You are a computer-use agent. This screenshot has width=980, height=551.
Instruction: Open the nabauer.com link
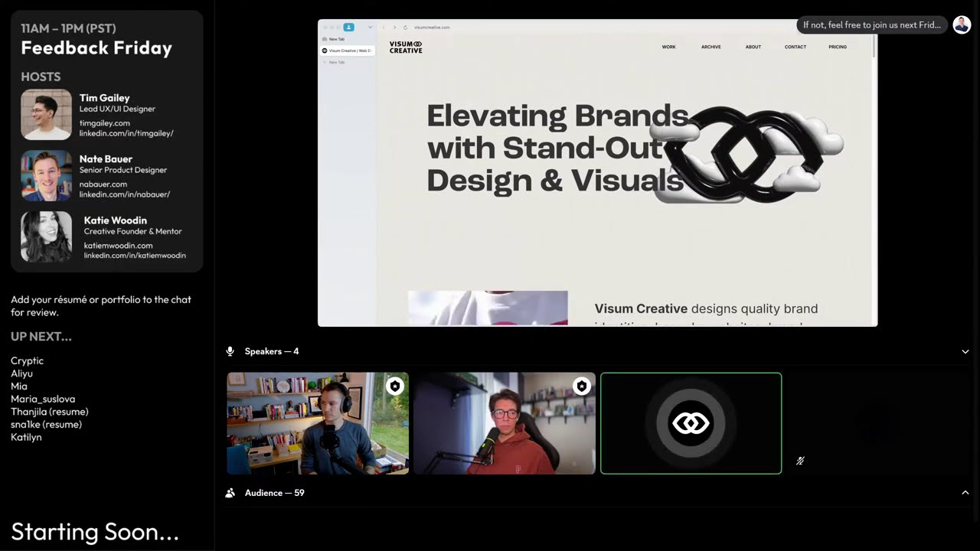click(x=103, y=184)
